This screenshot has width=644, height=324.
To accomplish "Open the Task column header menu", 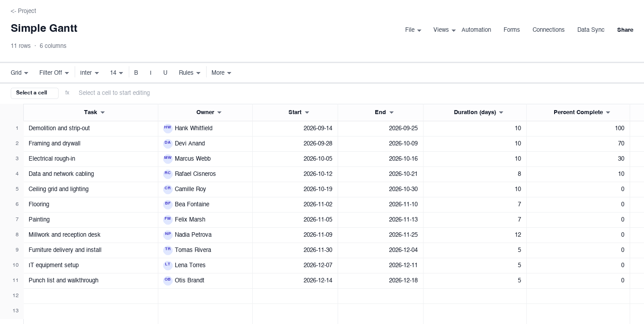I will coord(102,112).
